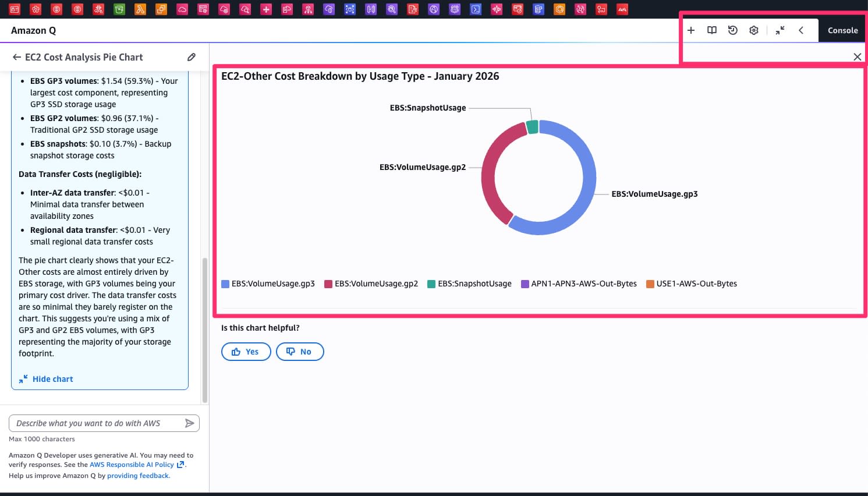Viewport: 868px width, 496px height.
Task: Rate the chart helpful with Yes
Action: tap(246, 352)
